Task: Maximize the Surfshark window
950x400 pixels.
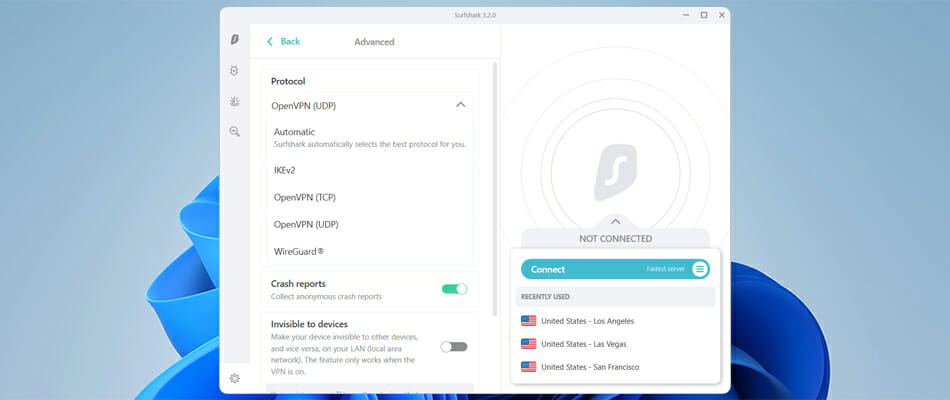Action: 703,15
